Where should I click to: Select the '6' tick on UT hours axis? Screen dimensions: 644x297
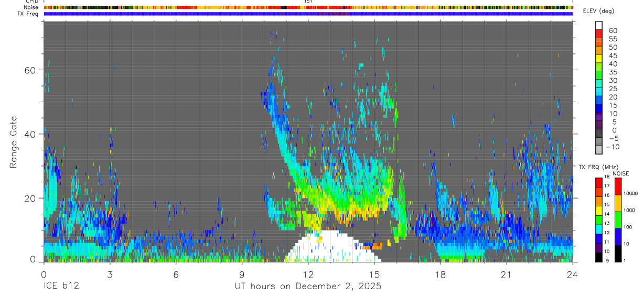pos(176,274)
